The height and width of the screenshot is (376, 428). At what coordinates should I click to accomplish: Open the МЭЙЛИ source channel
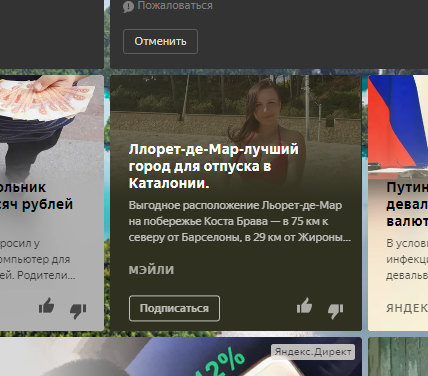tap(151, 270)
